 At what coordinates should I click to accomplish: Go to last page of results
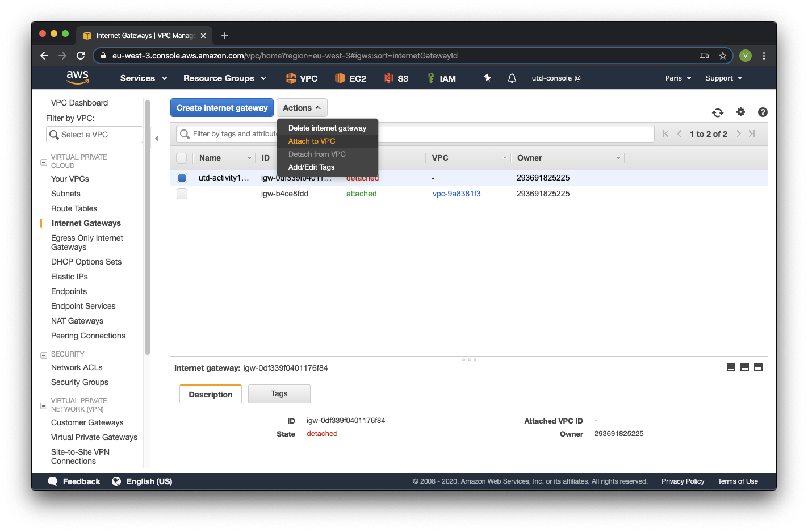[x=752, y=134]
